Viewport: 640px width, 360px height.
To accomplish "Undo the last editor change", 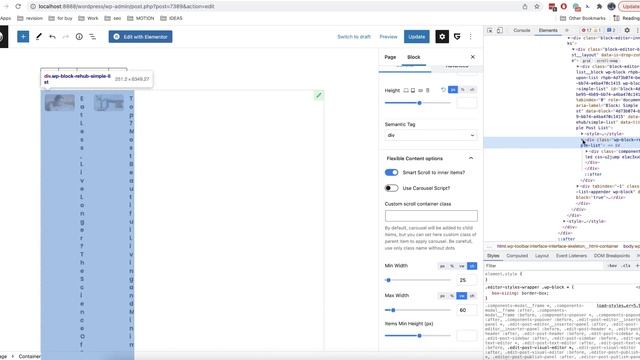I will (52, 37).
